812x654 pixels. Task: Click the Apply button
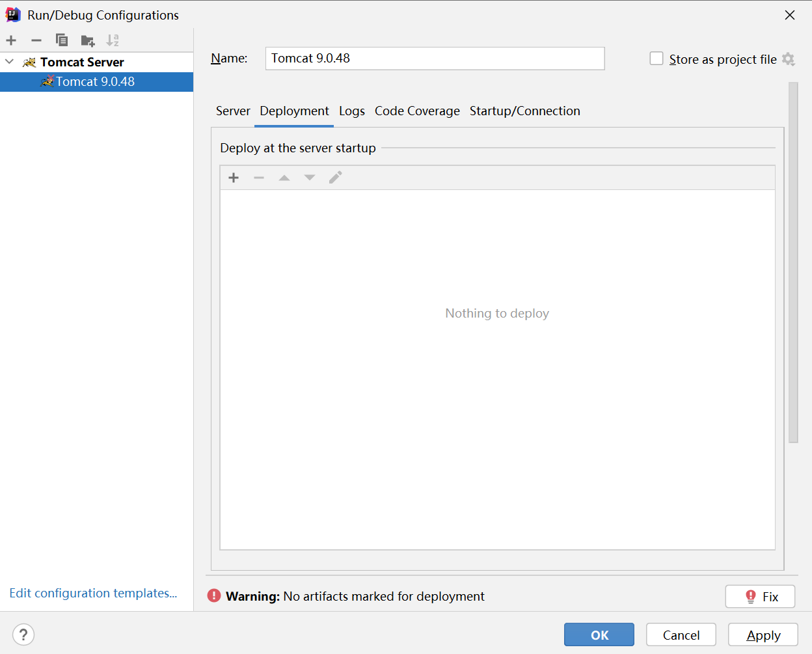point(763,634)
